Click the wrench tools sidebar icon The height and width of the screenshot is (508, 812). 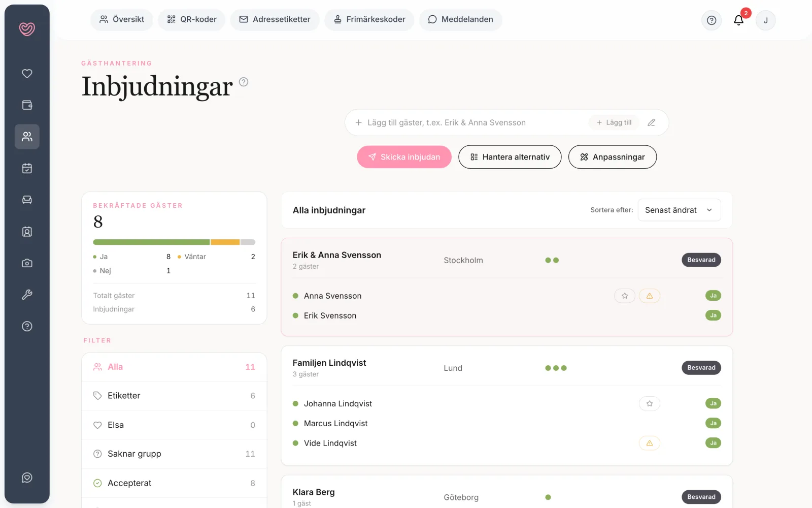(27, 295)
